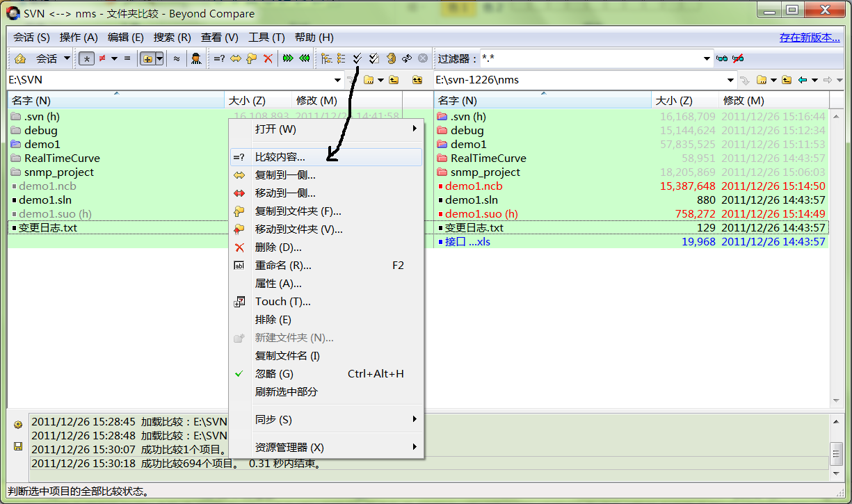Open the 搜索 (R) menu
This screenshot has height=504, width=852.
point(172,38)
